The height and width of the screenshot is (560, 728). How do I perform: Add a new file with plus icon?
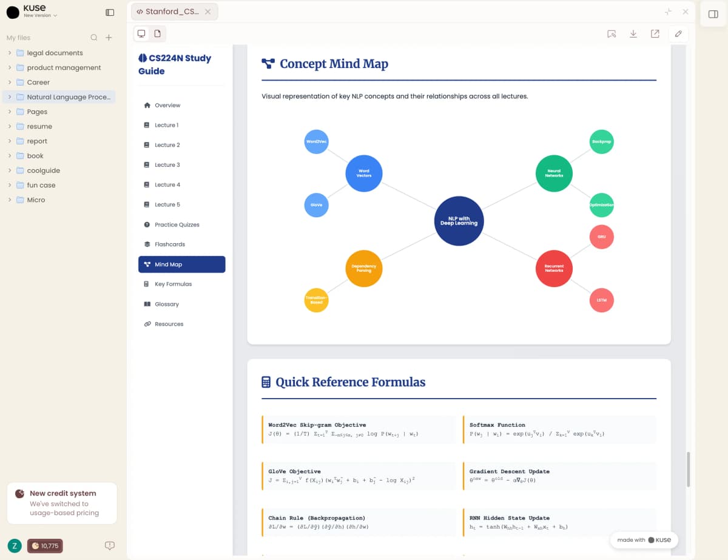pyautogui.click(x=109, y=38)
